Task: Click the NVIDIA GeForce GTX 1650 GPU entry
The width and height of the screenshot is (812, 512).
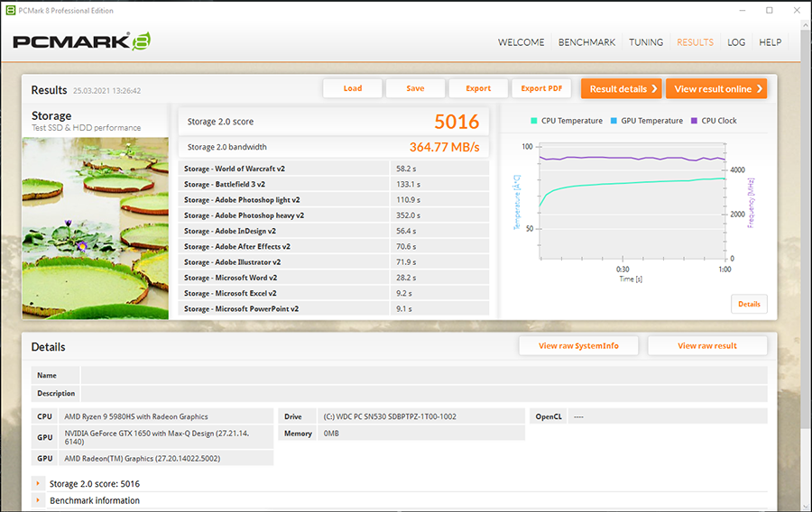Action: [166, 437]
